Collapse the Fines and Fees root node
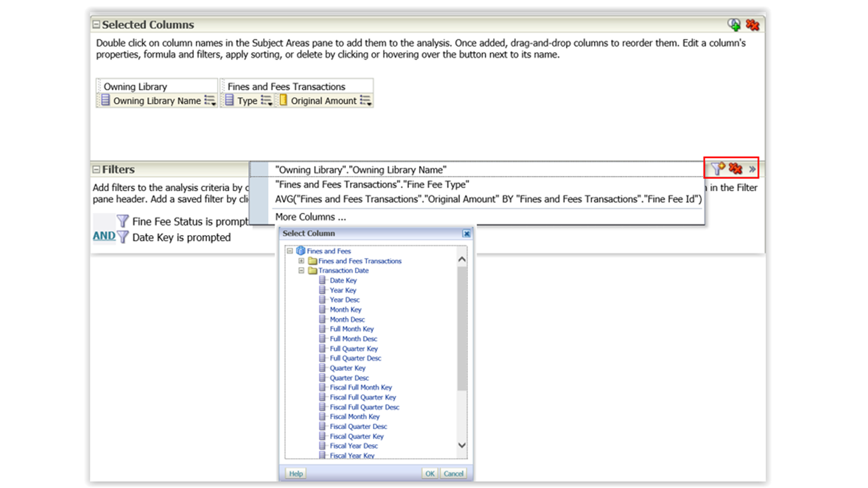868x488 pixels. click(x=290, y=251)
